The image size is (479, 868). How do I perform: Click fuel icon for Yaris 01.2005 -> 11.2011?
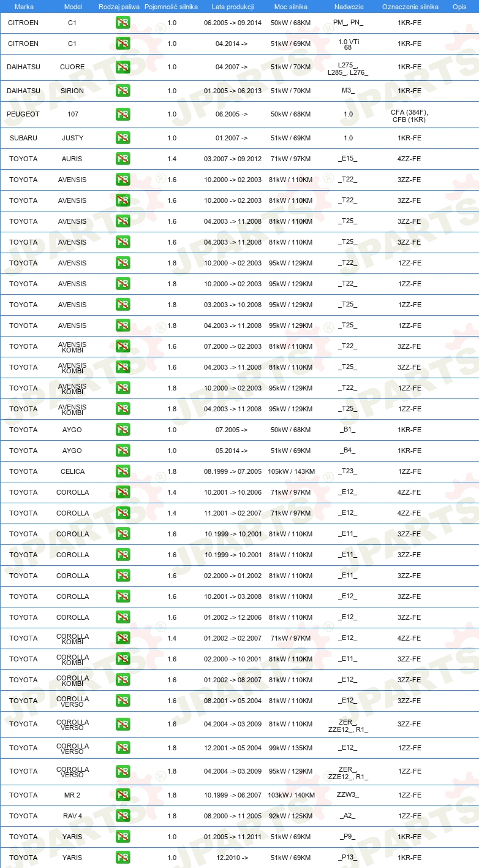pos(123,837)
